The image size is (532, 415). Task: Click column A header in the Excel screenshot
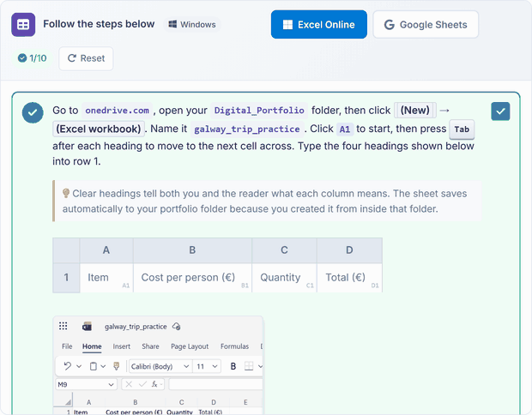coord(88,402)
